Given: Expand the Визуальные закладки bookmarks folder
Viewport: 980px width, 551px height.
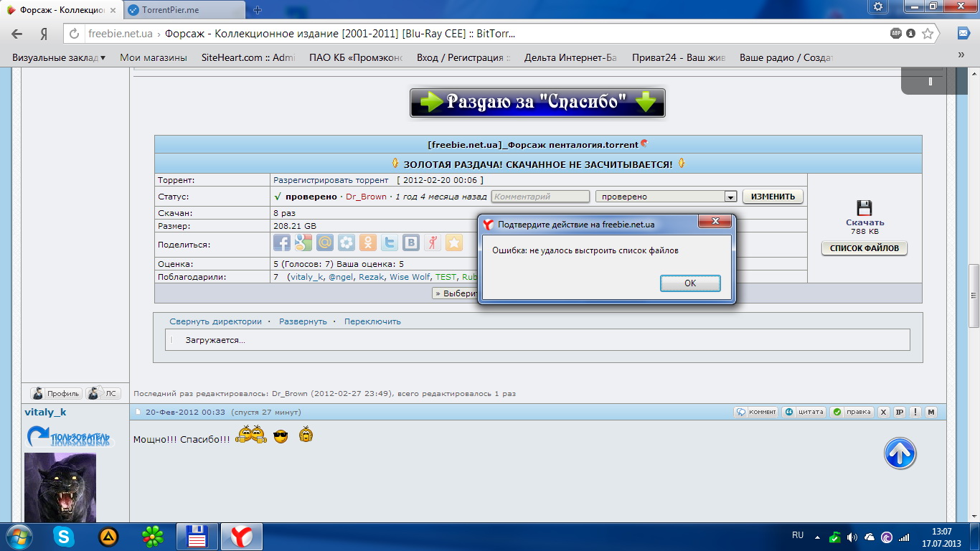Looking at the screenshot, I should (59, 57).
